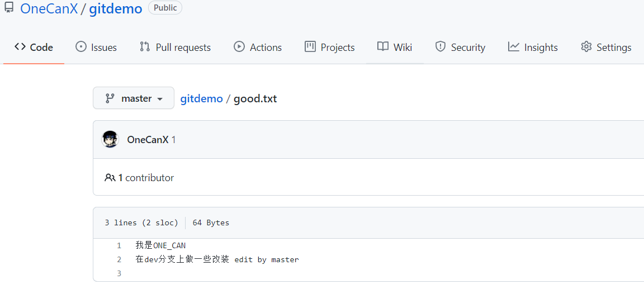
Task: Open the master branch dropdown
Action: pyautogui.click(x=134, y=98)
